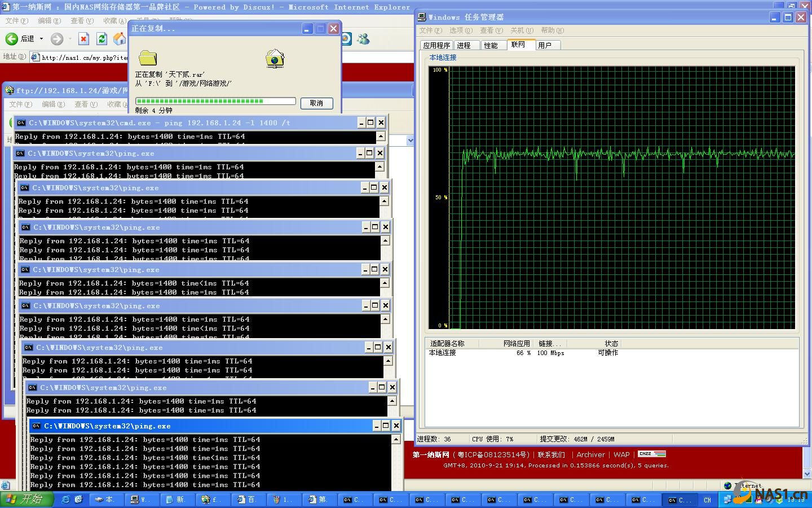Go to the IE Home page icon
812x508 pixels.
[120, 39]
